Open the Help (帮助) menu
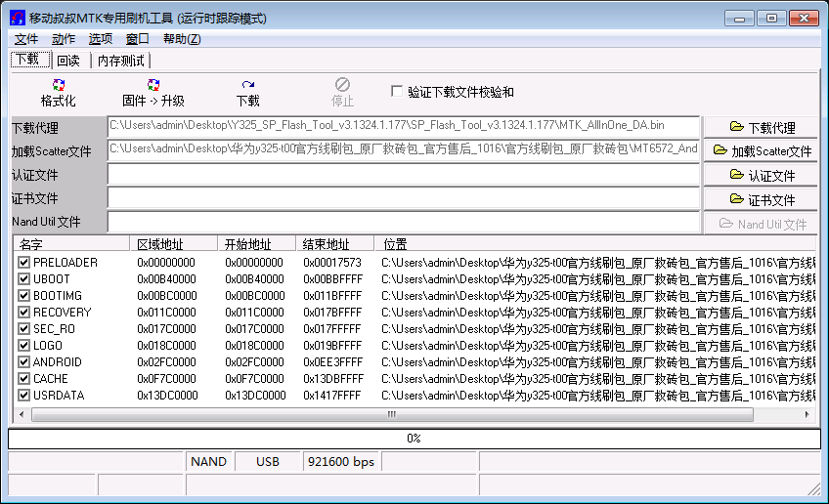 (x=182, y=39)
